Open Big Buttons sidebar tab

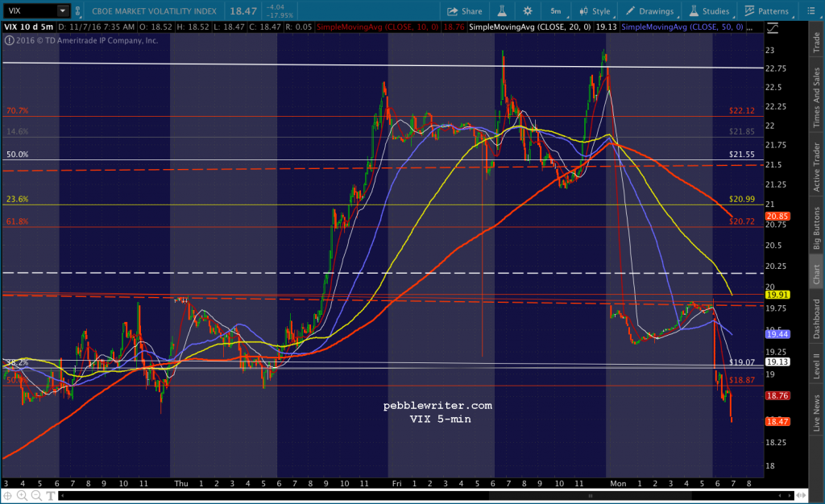coord(817,228)
